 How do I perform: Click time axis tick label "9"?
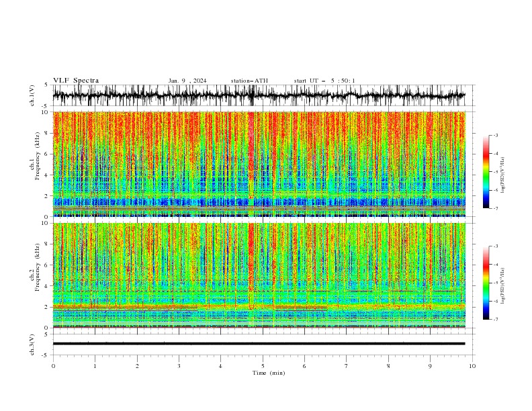pos(430,366)
